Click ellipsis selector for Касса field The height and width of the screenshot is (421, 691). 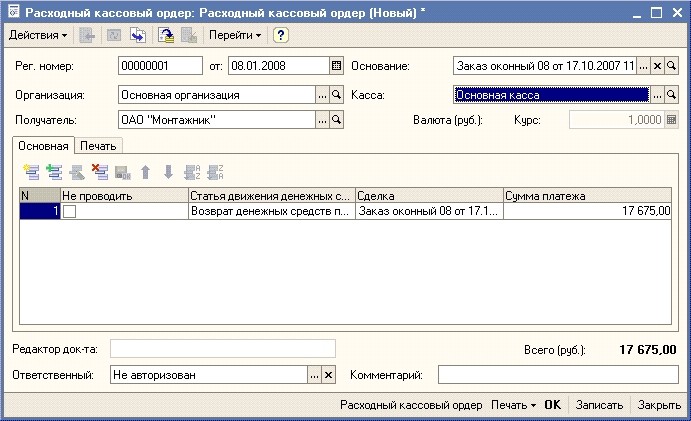pyautogui.click(x=657, y=95)
